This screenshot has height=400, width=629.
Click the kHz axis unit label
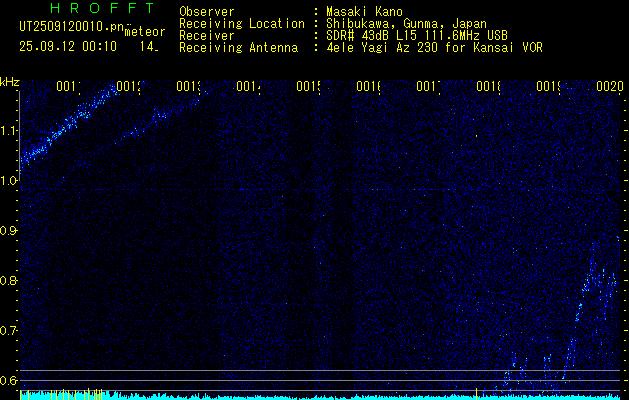(9, 83)
